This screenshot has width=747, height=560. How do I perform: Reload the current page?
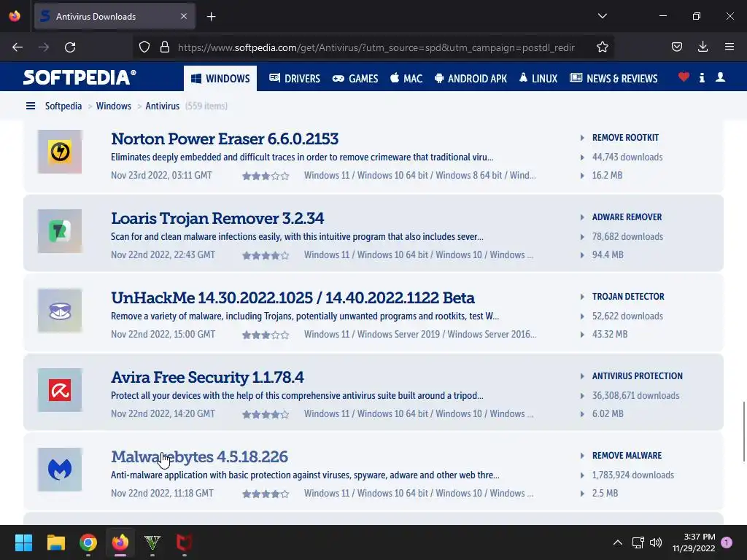pyautogui.click(x=70, y=47)
